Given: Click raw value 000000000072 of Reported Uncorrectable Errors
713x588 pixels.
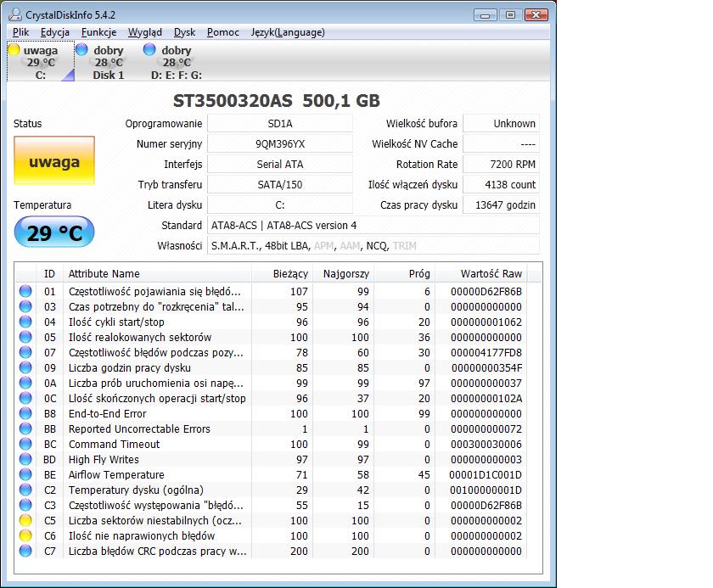Looking at the screenshot, I should point(486,429).
